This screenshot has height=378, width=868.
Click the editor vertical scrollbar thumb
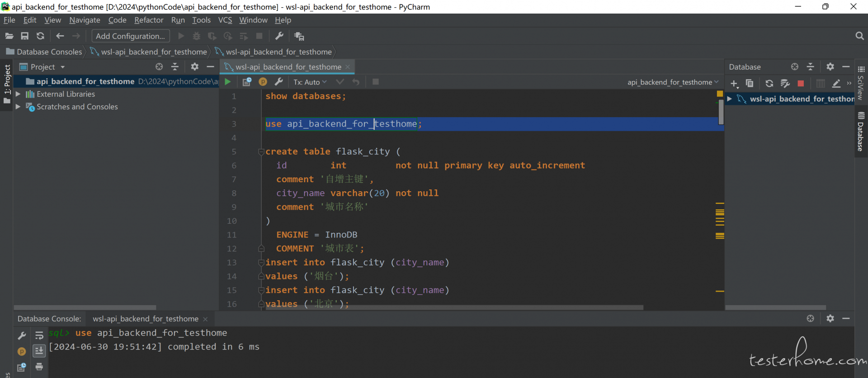pos(721,112)
